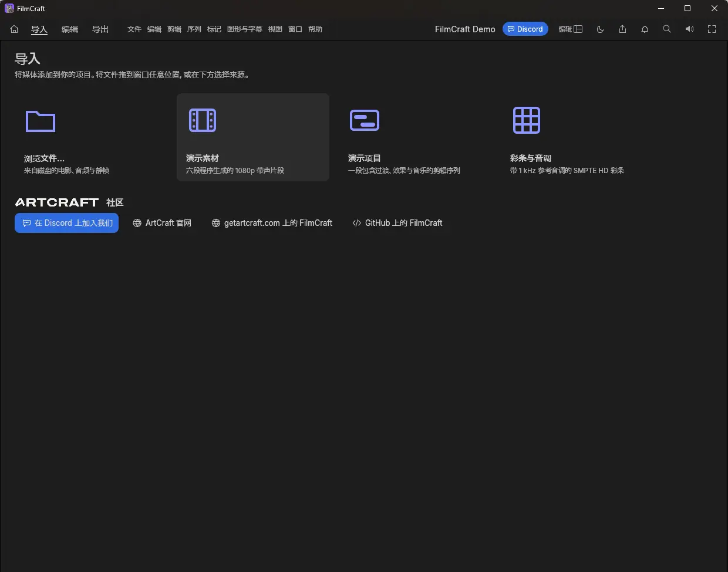The image size is (728, 572).
Task: Switch to the 导入 tab
Action: point(39,29)
